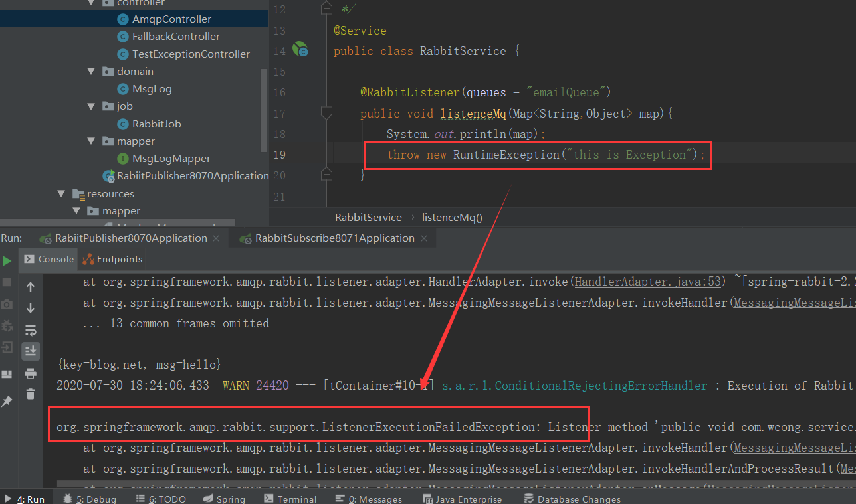Rerun the application with green play icon
This screenshot has height=504, width=856.
click(7, 260)
